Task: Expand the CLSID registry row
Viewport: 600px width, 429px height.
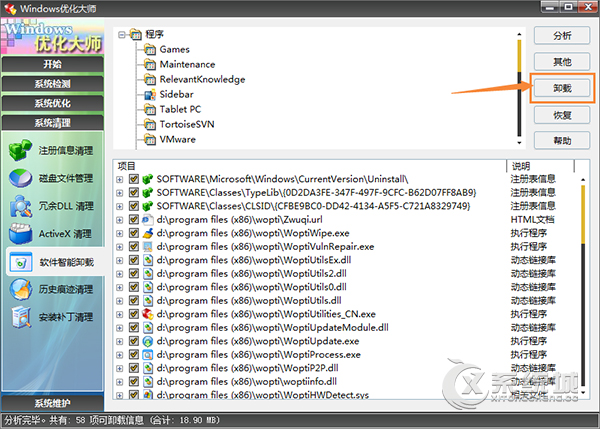Action: [x=120, y=207]
